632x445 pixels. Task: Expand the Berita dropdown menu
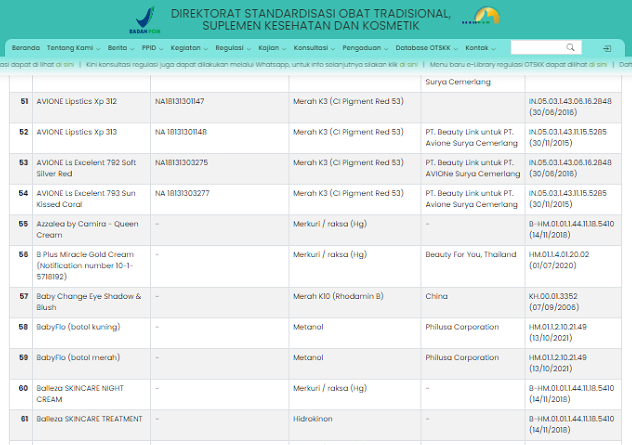(x=121, y=48)
